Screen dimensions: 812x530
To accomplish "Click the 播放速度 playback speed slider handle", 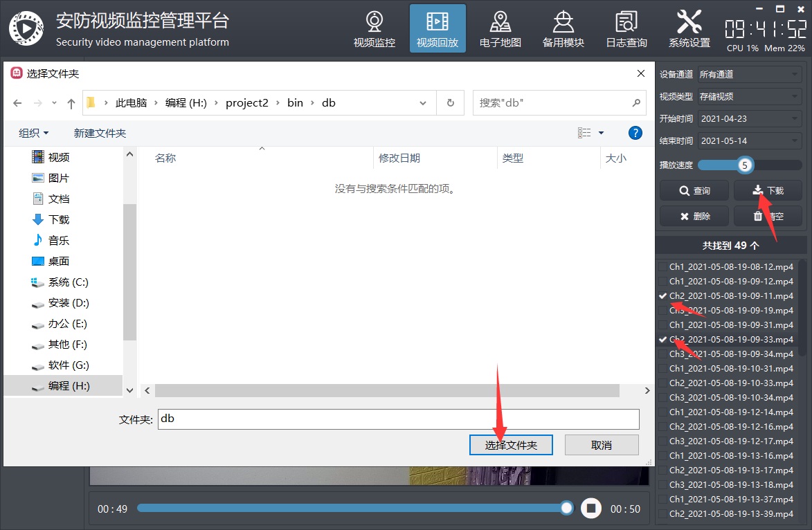I will pyautogui.click(x=745, y=165).
